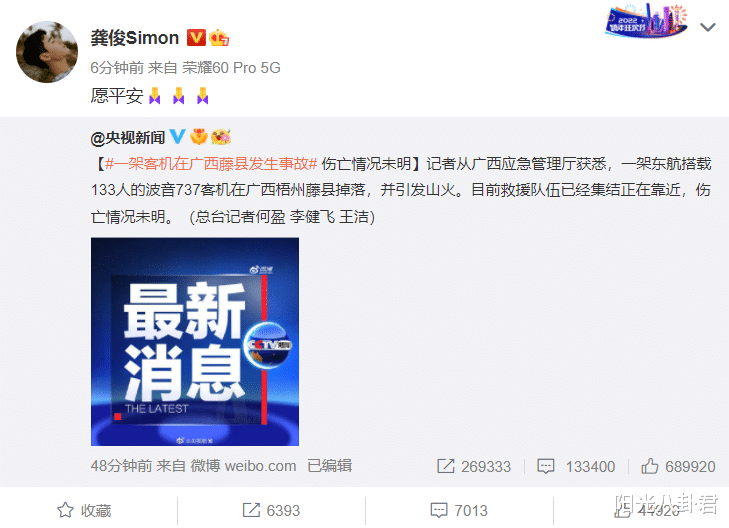The width and height of the screenshot is (729, 528).
Task: Click the blue V badge beside 央视新闻
Action: tap(177, 137)
